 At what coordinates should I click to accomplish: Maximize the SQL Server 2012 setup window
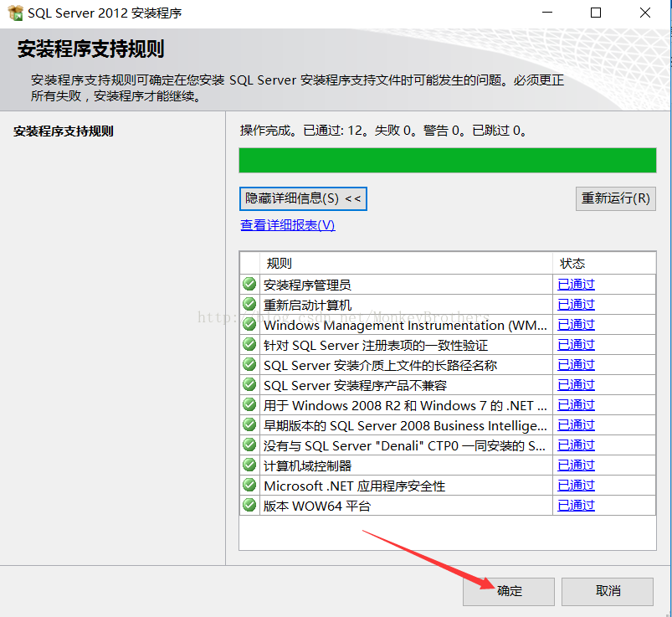click(x=596, y=13)
